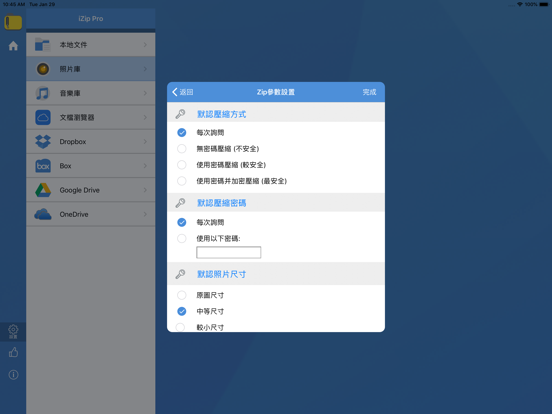Select 無密碼壓縮 (不安全) option
This screenshot has width=552, height=414.
182,149
